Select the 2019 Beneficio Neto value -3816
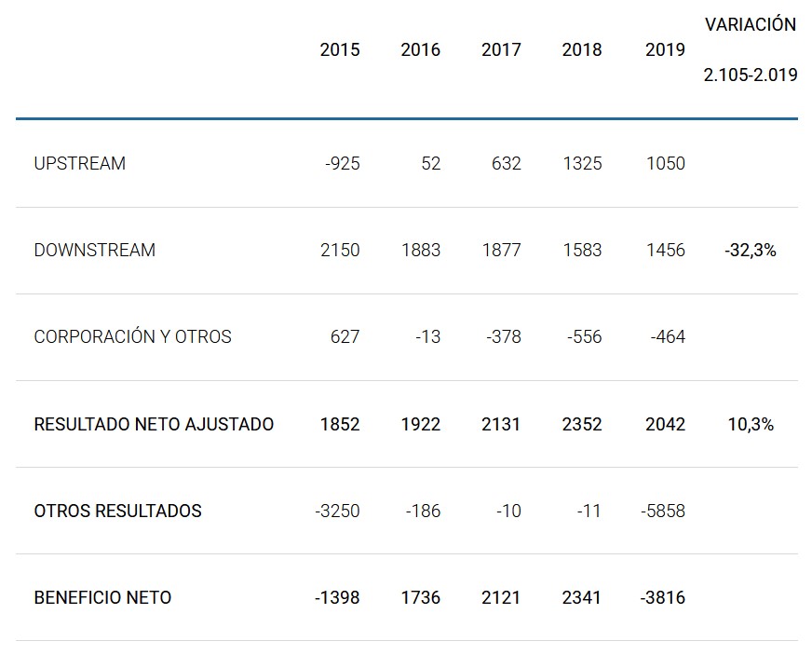This screenshot has height=655, width=812. point(663,598)
